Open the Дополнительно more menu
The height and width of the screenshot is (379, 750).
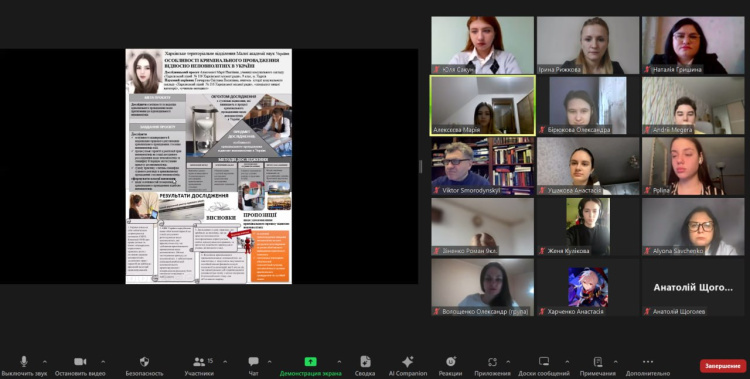coord(648,362)
